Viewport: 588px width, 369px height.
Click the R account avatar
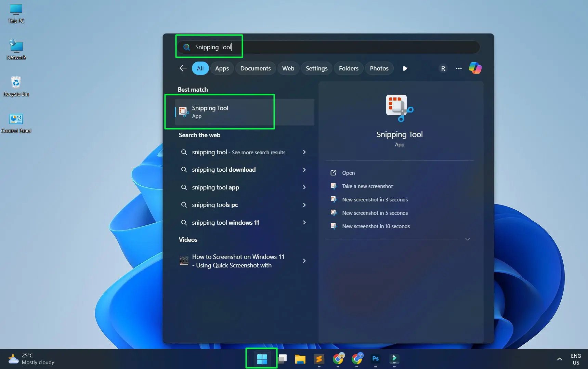[x=443, y=68]
